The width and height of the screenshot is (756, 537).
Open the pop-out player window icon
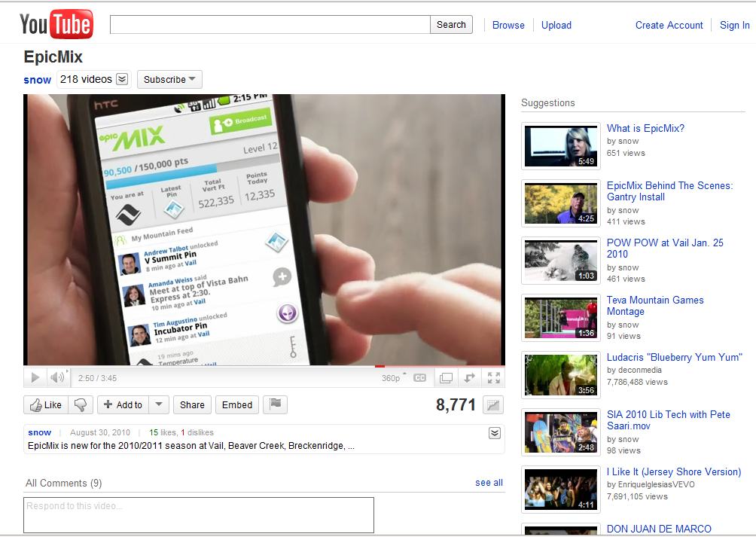click(446, 378)
